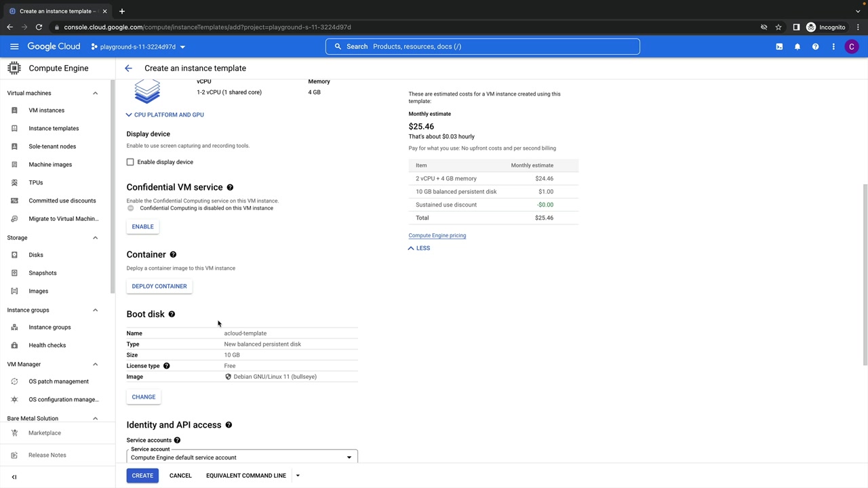Go back using the arrow beside page title
Image resolution: width=868 pixels, height=488 pixels.
pos(128,68)
